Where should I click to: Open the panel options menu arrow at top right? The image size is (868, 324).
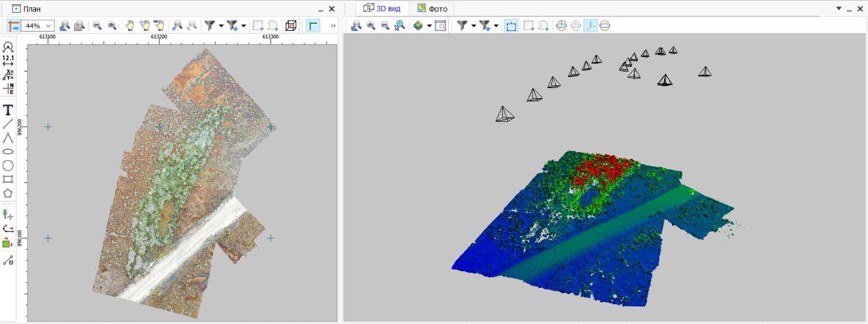click(839, 8)
